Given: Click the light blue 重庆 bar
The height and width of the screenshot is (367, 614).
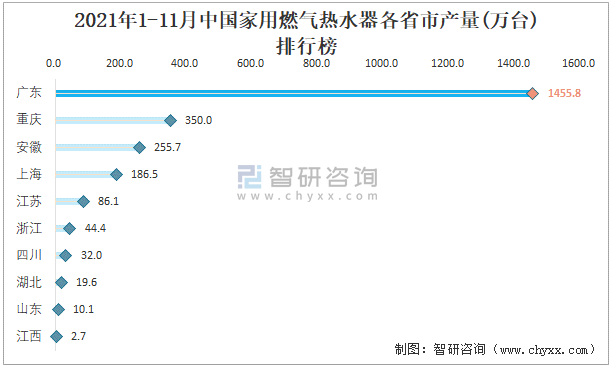Looking at the screenshot, I should (113, 120).
